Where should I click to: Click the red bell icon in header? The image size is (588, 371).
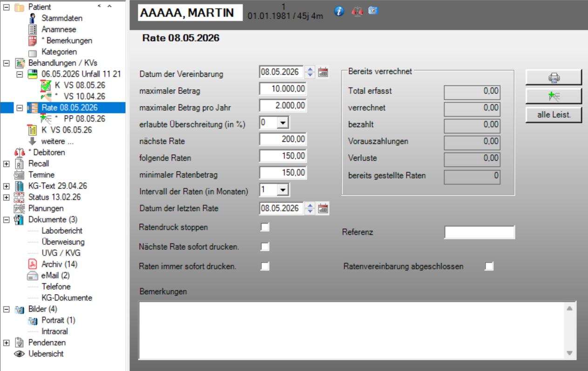click(357, 11)
